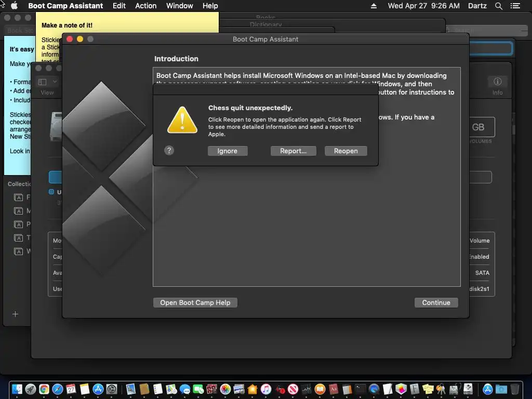
Task: Open Stocks from the Dock
Action: [307, 389]
